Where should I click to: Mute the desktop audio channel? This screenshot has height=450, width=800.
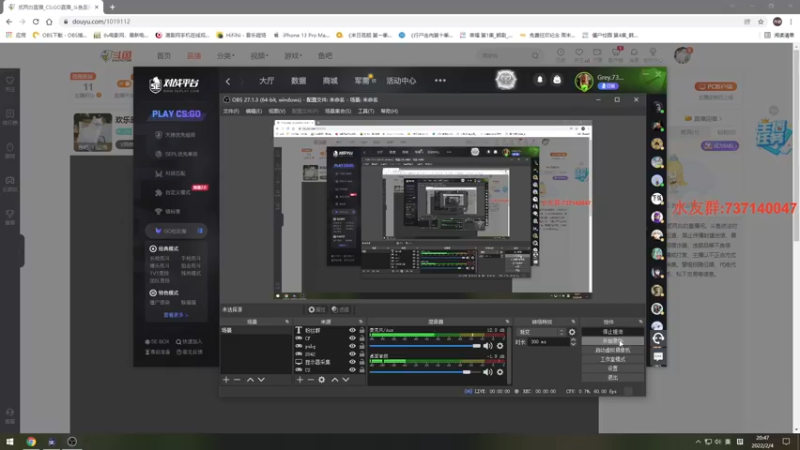[x=488, y=372]
